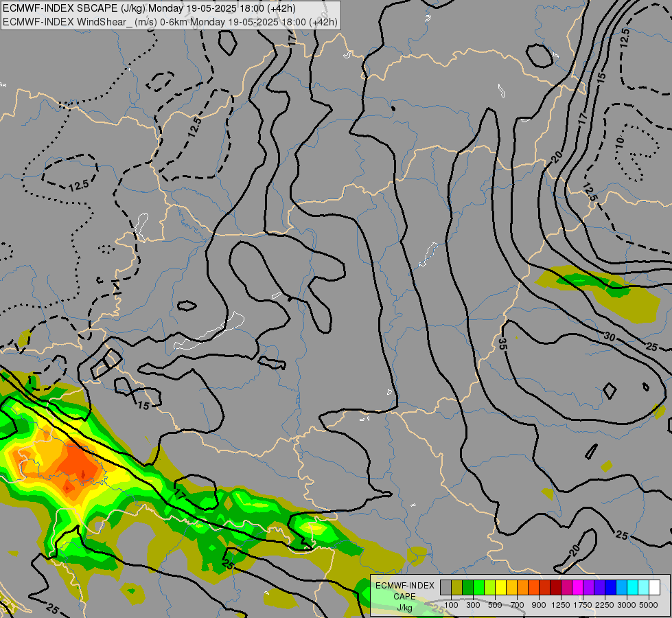This screenshot has height=618, width=672.
Task: Click the 35 wind shear contour label
Action: click(x=502, y=343)
